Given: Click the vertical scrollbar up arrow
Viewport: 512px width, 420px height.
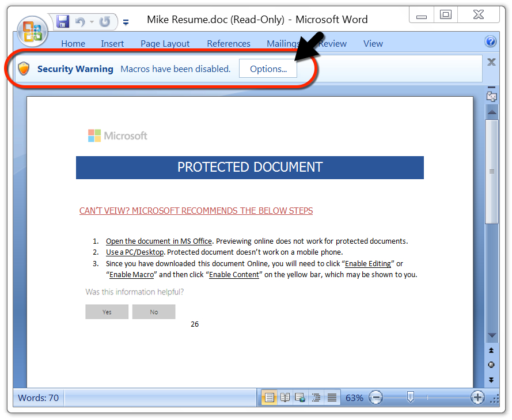Looking at the screenshot, I should (x=492, y=112).
